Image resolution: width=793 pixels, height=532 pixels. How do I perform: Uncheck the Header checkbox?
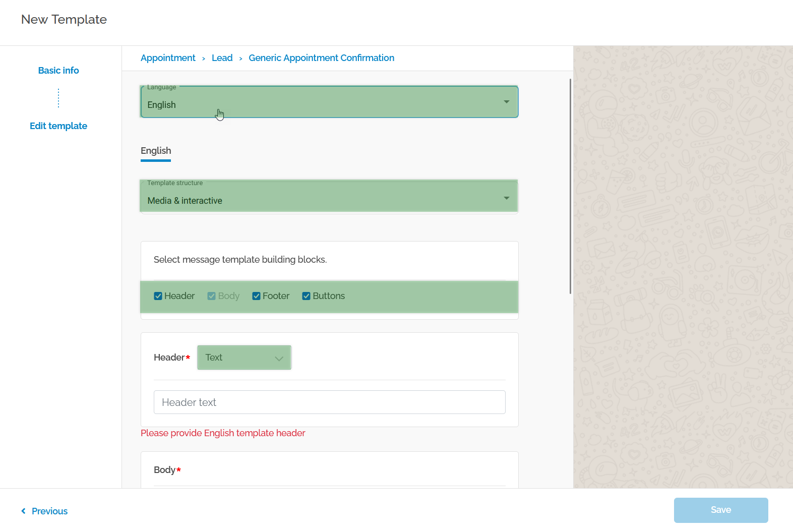[x=158, y=296]
